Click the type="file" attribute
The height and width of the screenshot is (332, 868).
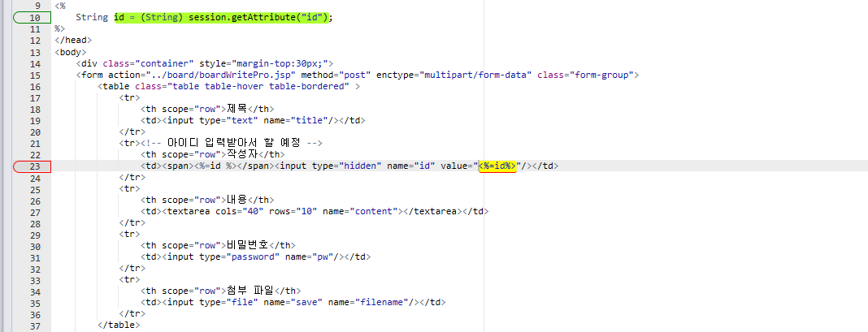coord(228,303)
